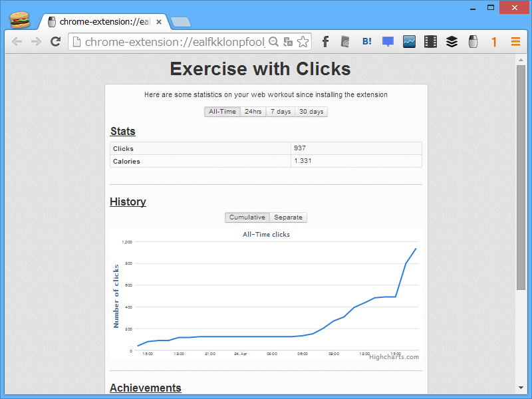Select Cumulative history chart mode
Screen dimensions: 532x399
click(x=247, y=217)
